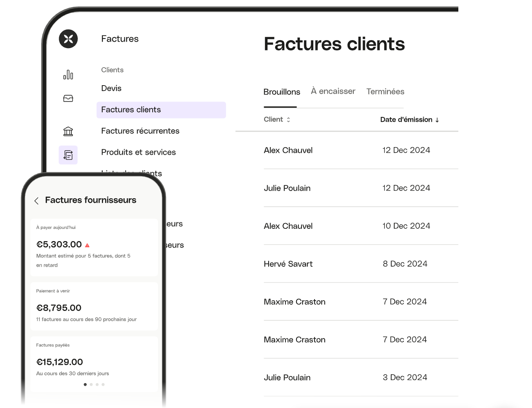The width and height of the screenshot is (532, 408).
Task: Open Devis in sidebar menu
Action: pyautogui.click(x=111, y=88)
